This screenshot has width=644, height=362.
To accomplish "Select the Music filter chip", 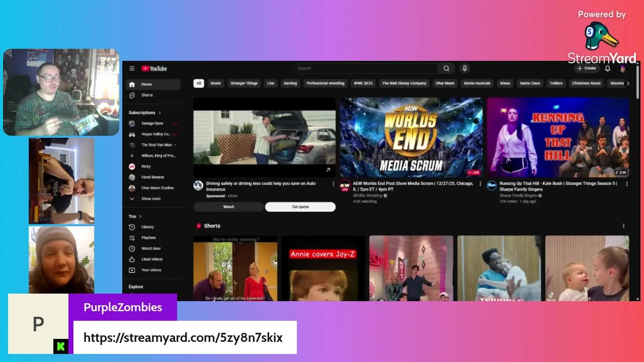I will 216,83.
